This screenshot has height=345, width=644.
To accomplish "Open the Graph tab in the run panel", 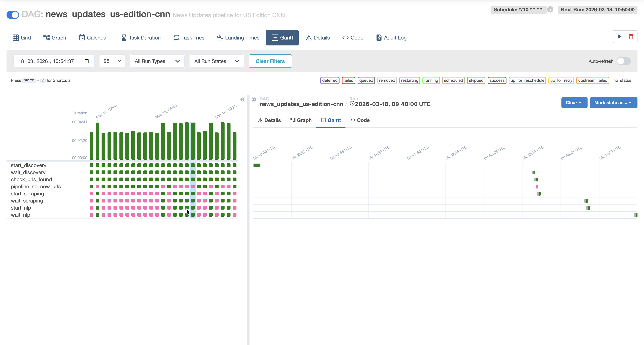I will (301, 120).
